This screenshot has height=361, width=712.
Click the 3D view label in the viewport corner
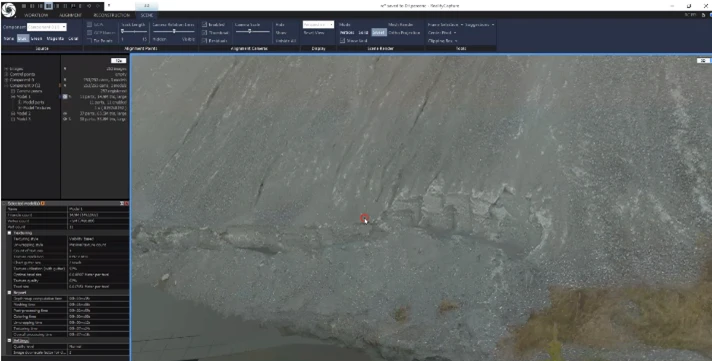[x=703, y=60]
